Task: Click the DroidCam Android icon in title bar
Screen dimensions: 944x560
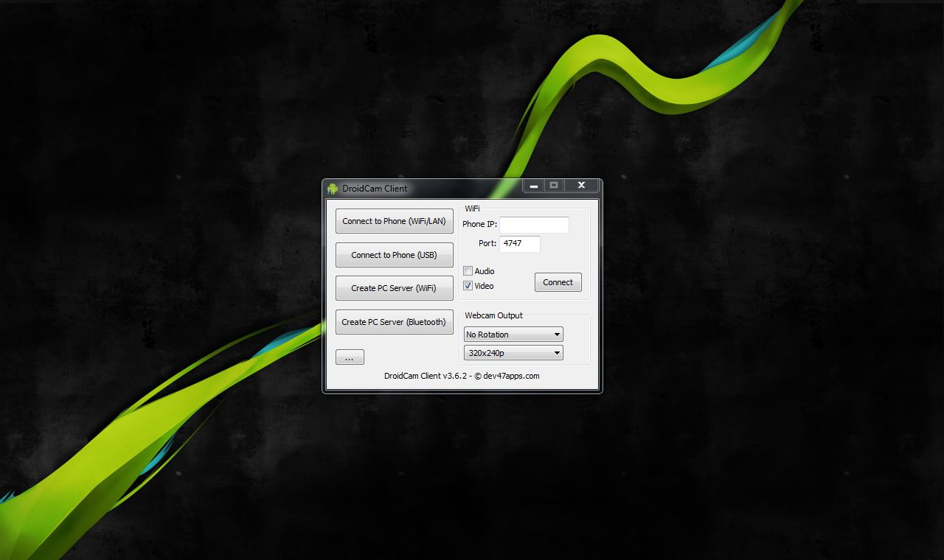Action: tap(333, 189)
